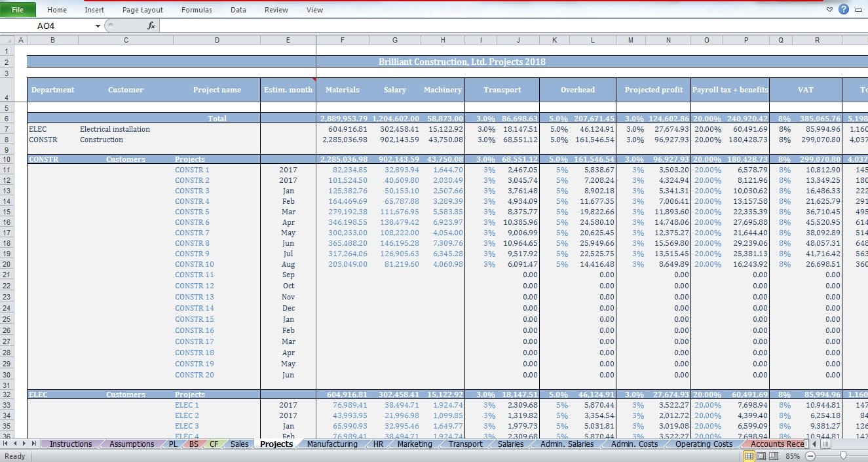Select column F header
Viewport: 868px width, 462px height.
pyautogui.click(x=342, y=40)
